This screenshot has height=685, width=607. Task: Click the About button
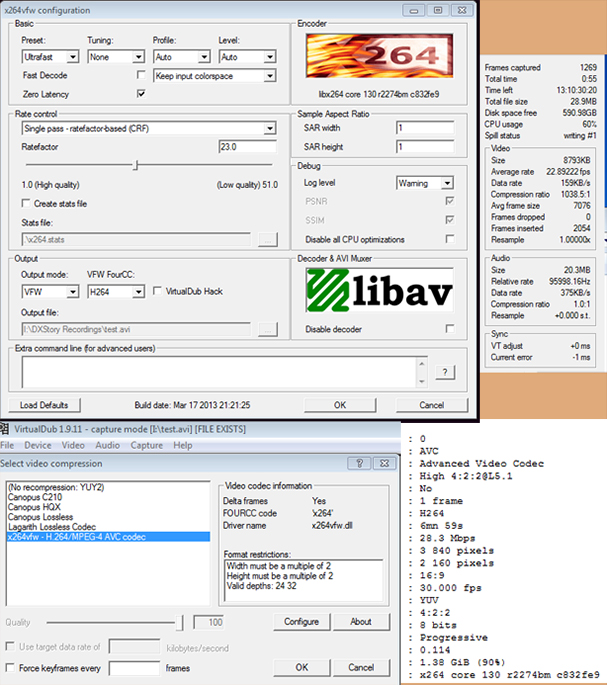[x=361, y=622]
